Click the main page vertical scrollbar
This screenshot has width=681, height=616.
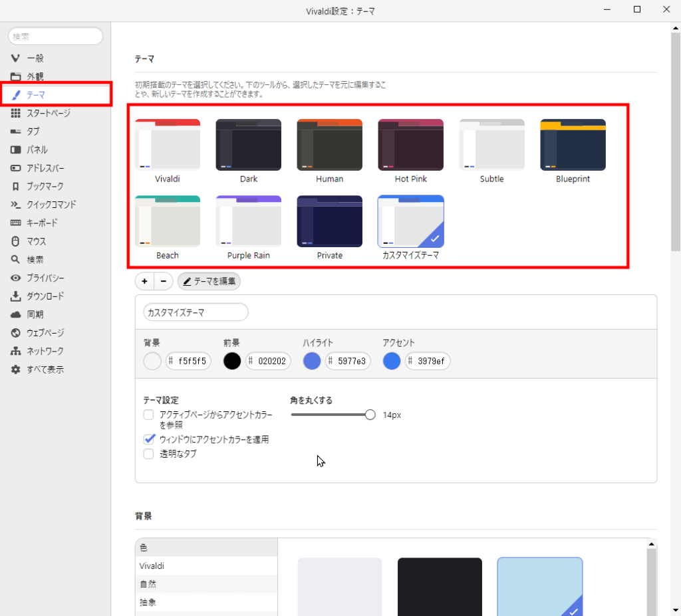[676, 141]
